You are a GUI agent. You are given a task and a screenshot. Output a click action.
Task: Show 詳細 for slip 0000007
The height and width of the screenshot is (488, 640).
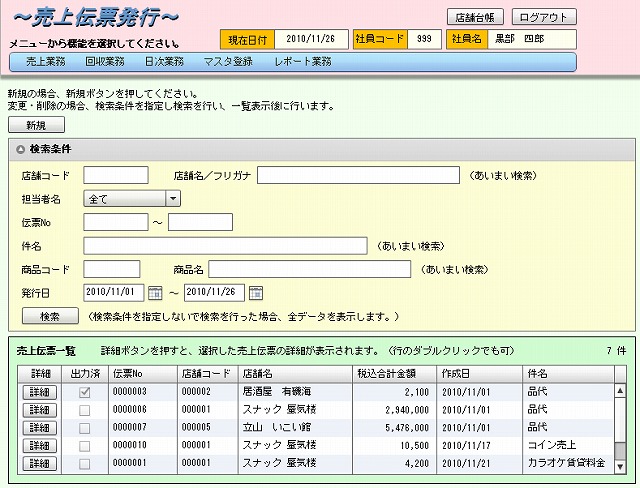tap(39, 428)
